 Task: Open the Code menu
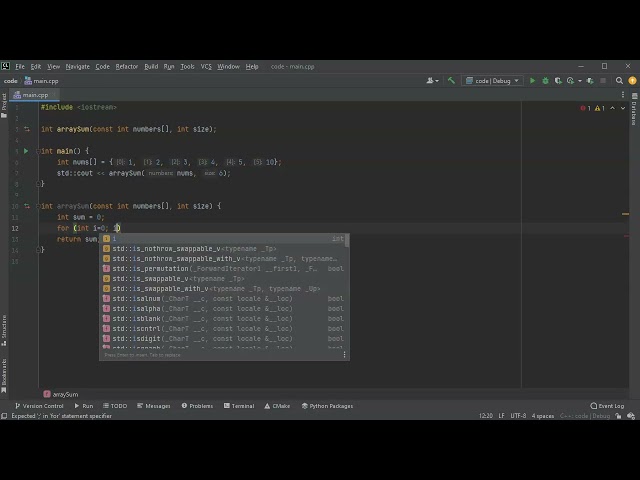(x=102, y=67)
